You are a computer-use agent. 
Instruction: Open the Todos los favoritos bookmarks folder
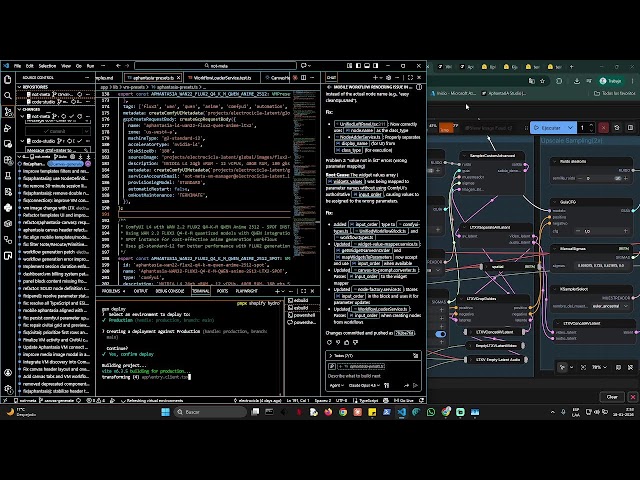click(x=614, y=93)
